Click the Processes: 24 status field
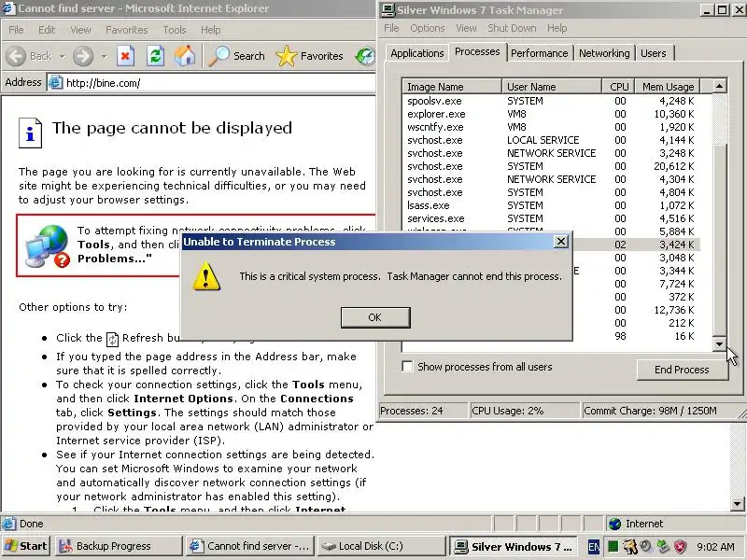This screenshot has height=560, width=747. (423, 411)
